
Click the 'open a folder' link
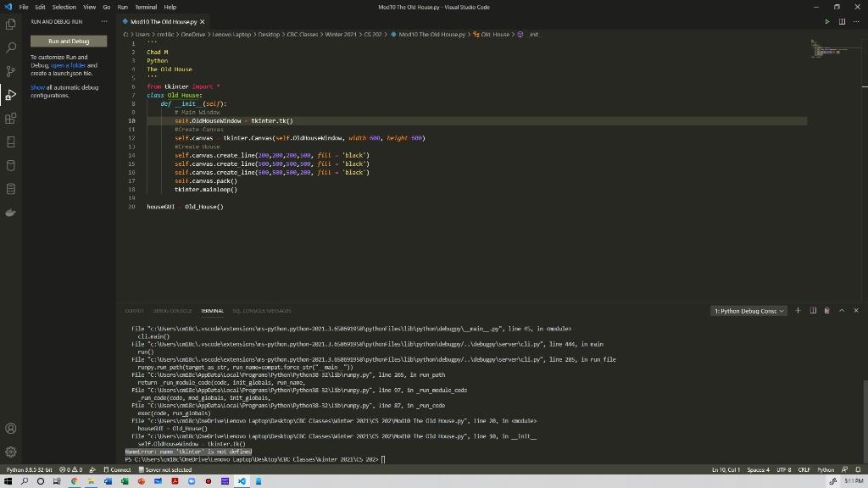[x=68, y=65]
